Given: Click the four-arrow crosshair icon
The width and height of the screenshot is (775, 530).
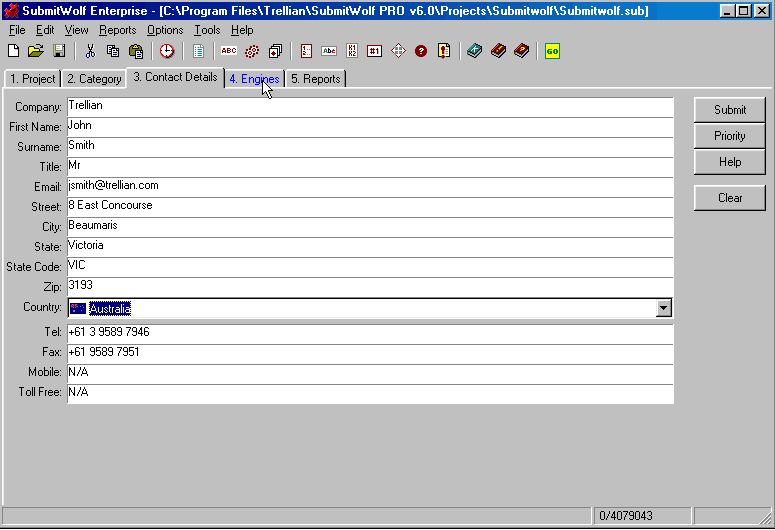Looking at the screenshot, I should (398, 51).
